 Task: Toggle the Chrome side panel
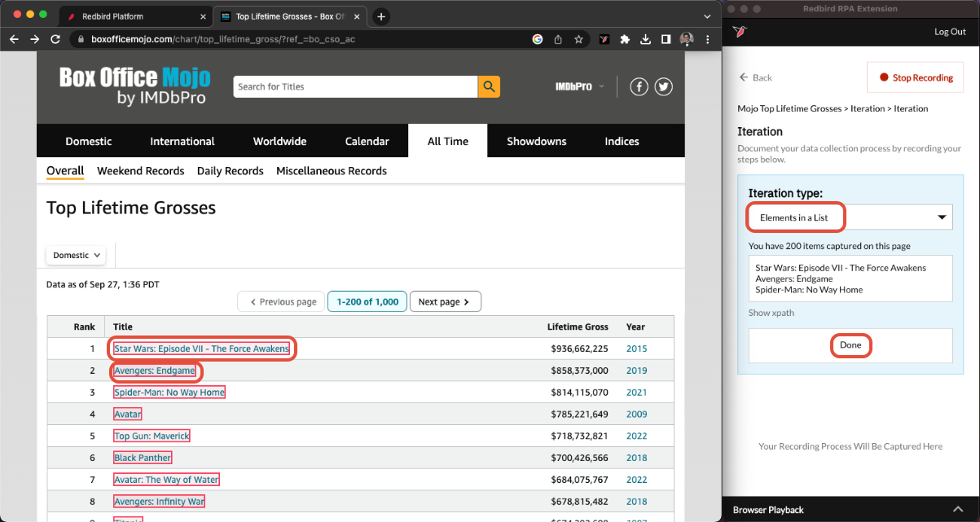[x=666, y=39]
